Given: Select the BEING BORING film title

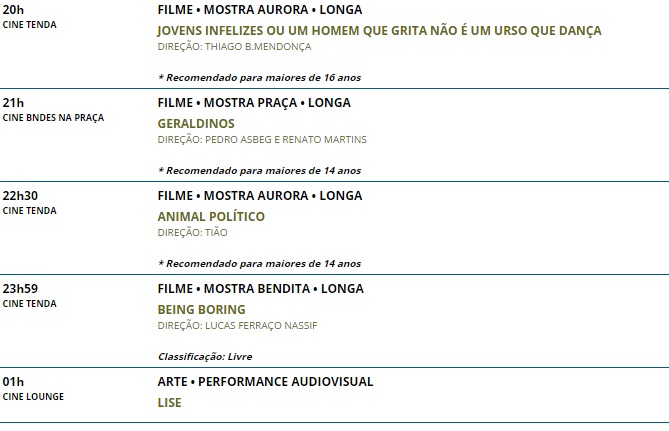Looking at the screenshot, I should coord(201,309).
